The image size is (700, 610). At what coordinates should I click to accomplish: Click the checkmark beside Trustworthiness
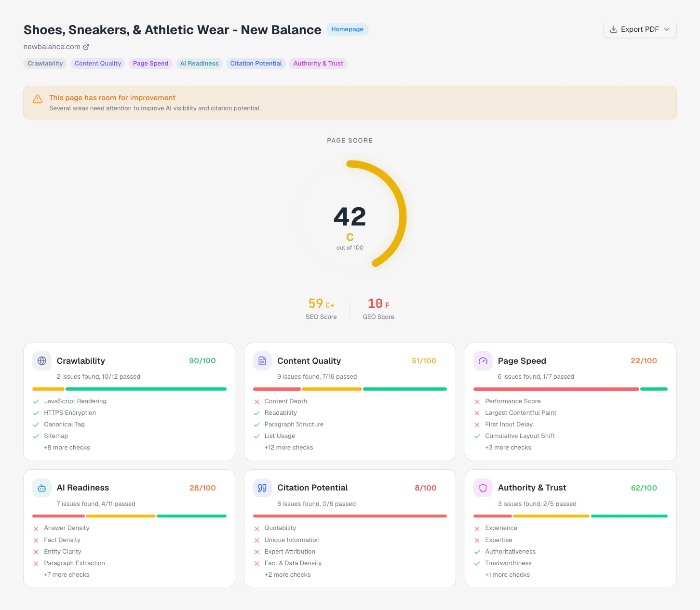(x=477, y=563)
